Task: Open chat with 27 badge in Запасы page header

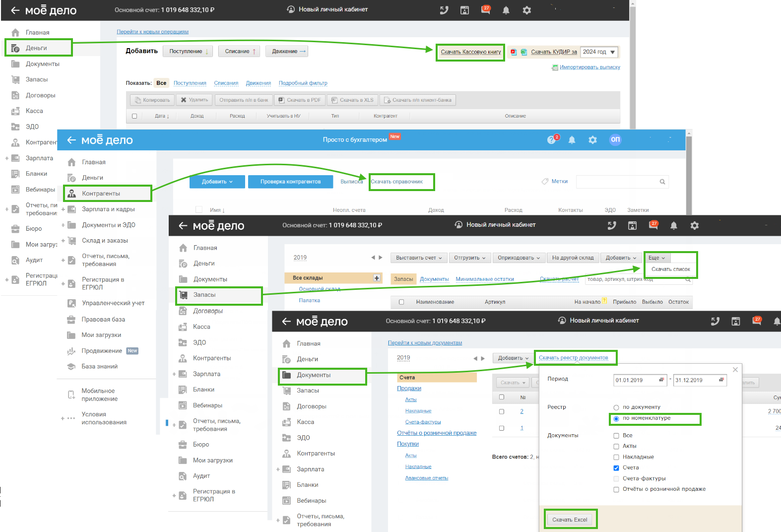Action: pyautogui.click(x=653, y=225)
